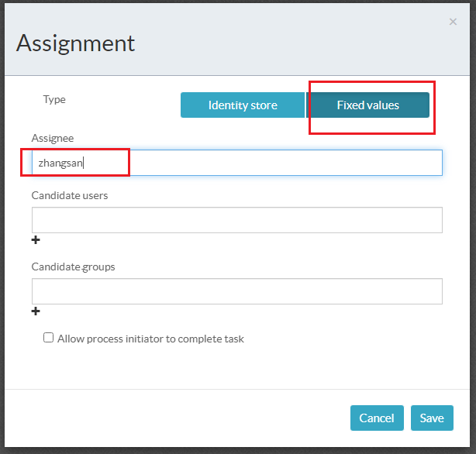Click the empty header area right of the title

[295, 43]
